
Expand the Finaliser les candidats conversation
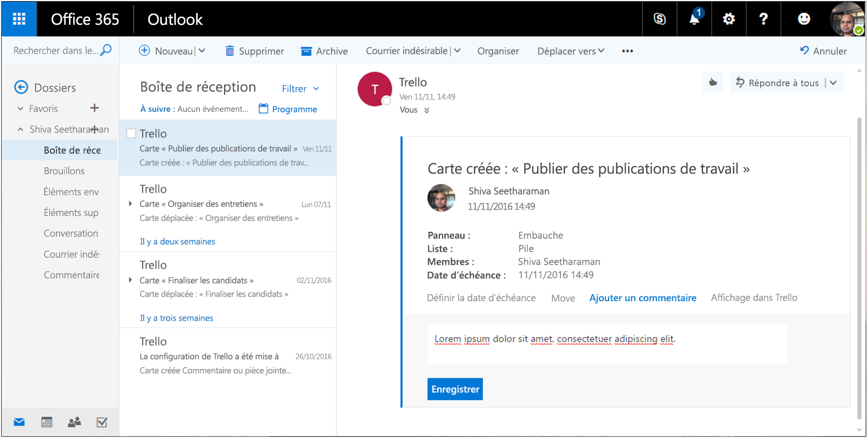130,280
